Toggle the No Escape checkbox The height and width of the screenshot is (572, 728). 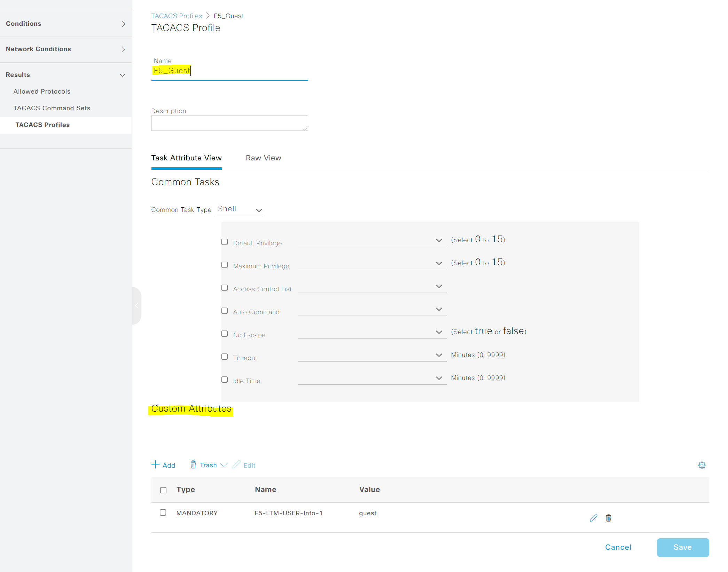(x=225, y=334)
